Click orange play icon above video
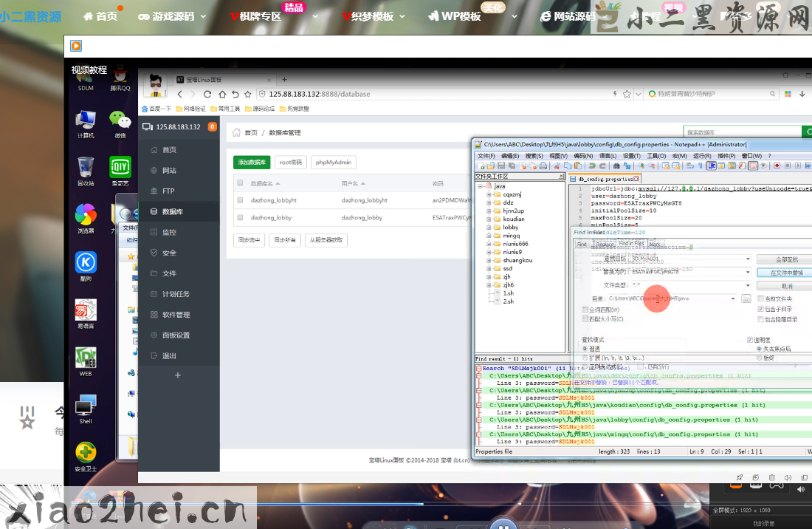812x529 pixels. pyautogui.click(x=76, y=46)
